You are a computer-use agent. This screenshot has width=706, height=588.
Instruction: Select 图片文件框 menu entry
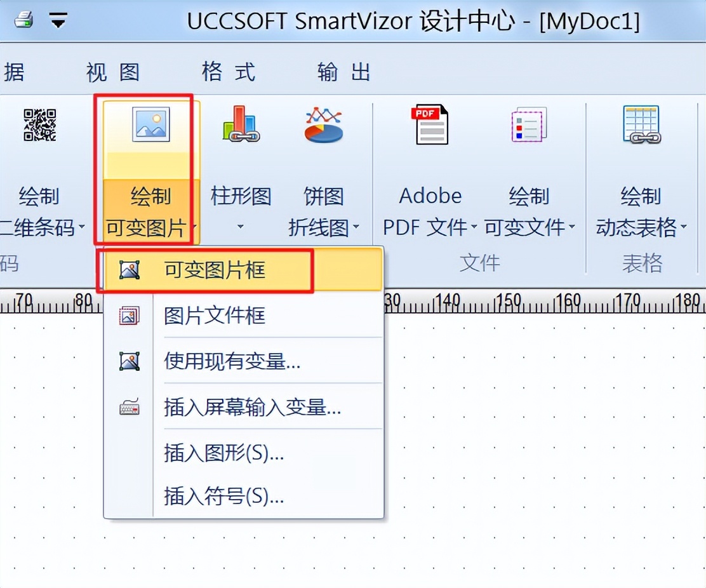[x=243, y=316]
